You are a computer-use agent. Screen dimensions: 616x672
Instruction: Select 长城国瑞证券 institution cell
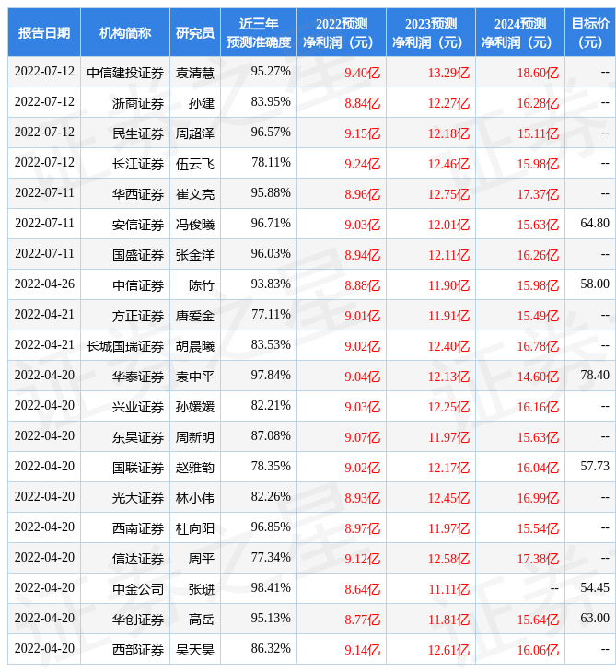pyautogui.click(x=125, y=347)
